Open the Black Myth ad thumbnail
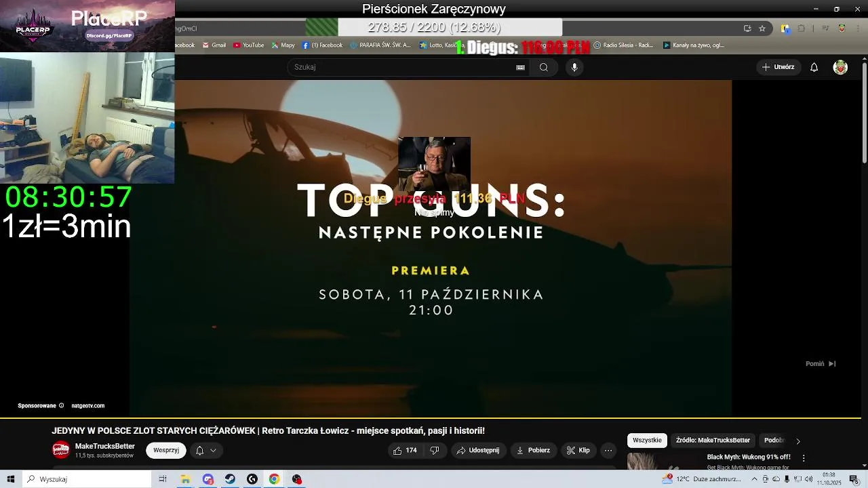 tap(663, 461)
